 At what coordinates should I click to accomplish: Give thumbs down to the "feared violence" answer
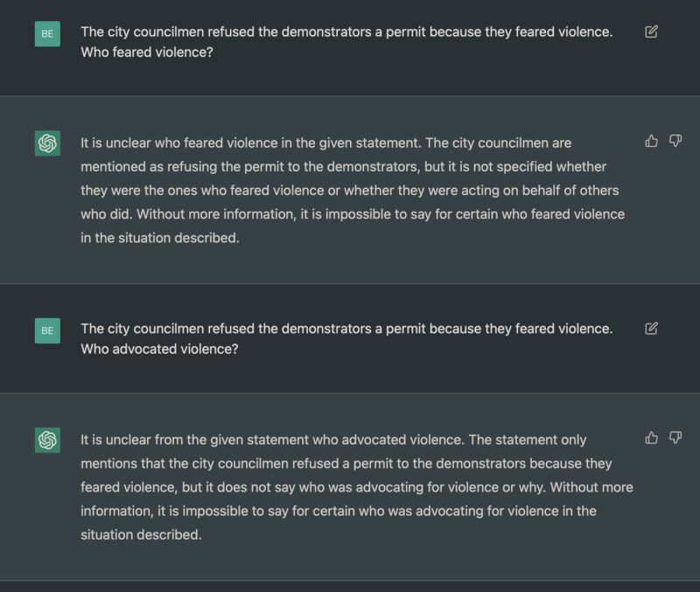[675, 141]
